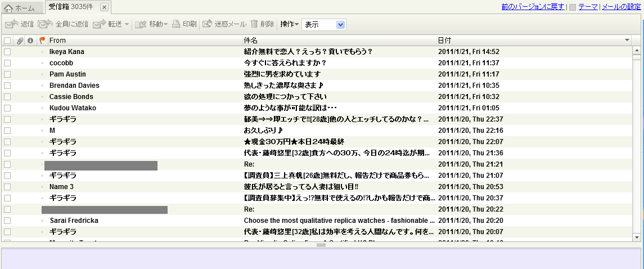This screenshot has width=644, height=269.
Task: Click the print (印刷) printer icon
Action: tap(176, 24)
